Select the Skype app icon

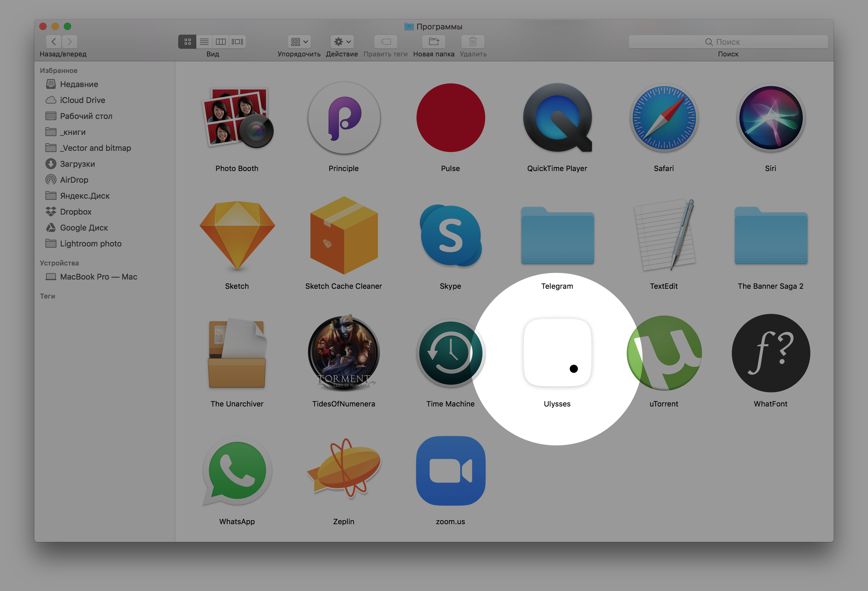pyautogui.click(x=451, y=235)
